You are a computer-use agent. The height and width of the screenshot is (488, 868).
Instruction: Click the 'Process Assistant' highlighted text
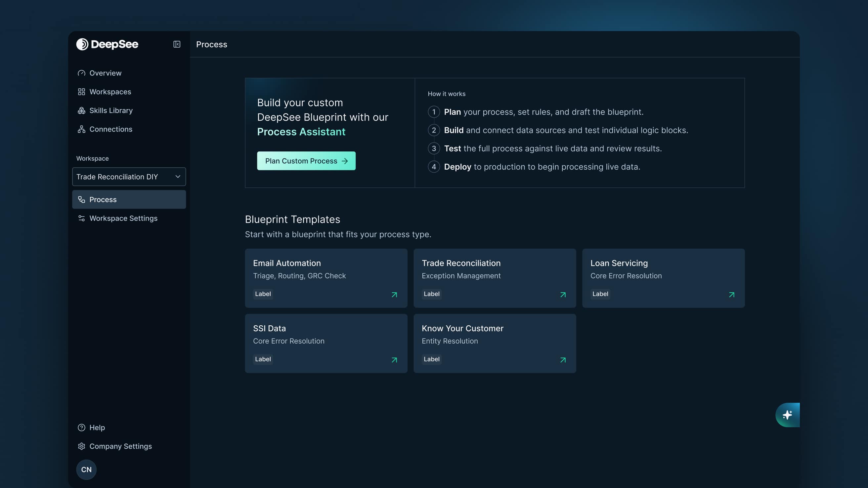point(301,132)
